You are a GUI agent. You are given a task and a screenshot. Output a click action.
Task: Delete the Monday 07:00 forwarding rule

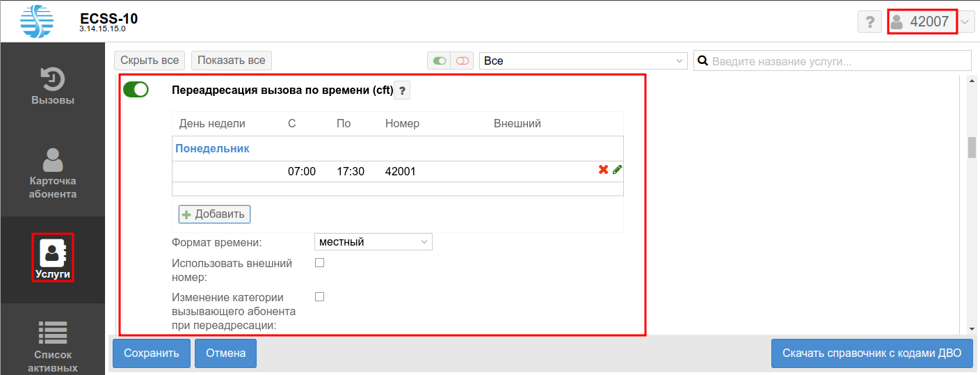(x=603, y=170)
